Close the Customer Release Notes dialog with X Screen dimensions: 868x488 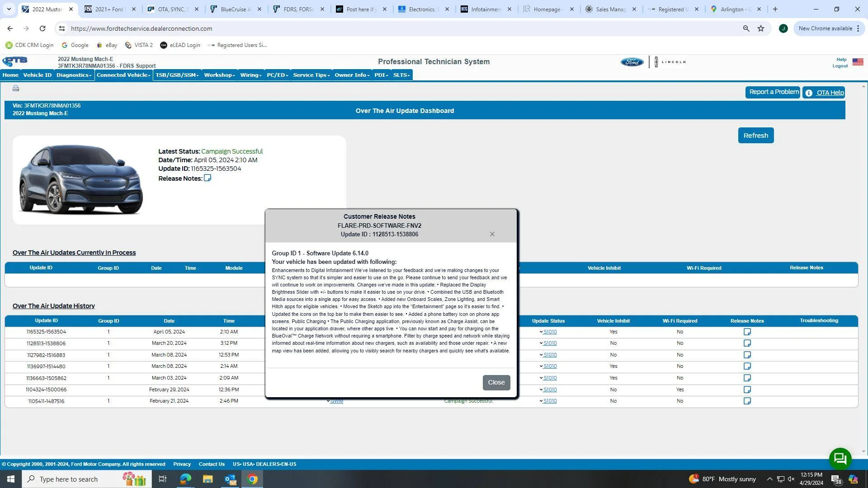492,234
